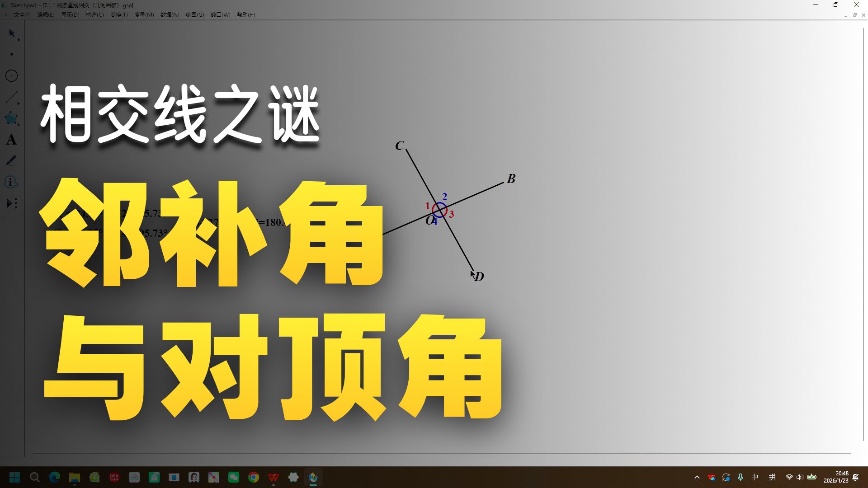Click point D on the sketch

point(473,270)
